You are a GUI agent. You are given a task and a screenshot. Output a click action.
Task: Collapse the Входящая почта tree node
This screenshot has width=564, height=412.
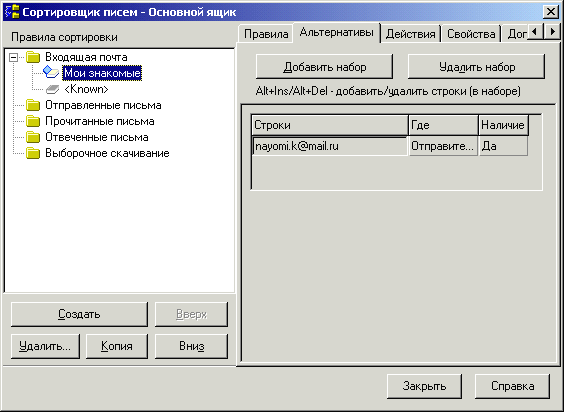pyautogui.click(x=14, y=57)
